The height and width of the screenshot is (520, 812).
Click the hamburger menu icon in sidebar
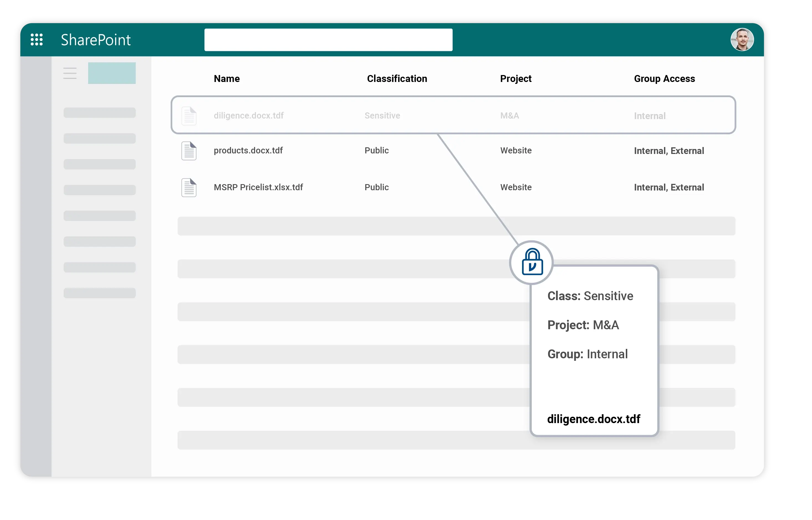[70, 73]
